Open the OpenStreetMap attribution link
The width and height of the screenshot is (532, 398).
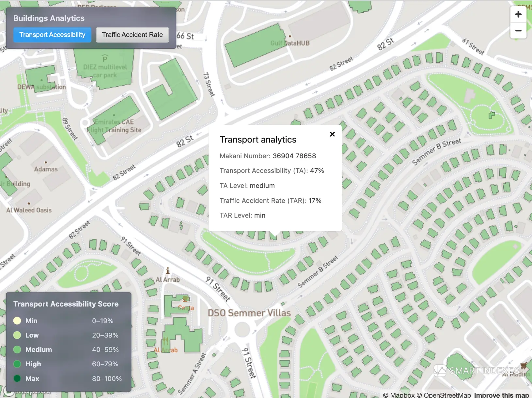444,395
